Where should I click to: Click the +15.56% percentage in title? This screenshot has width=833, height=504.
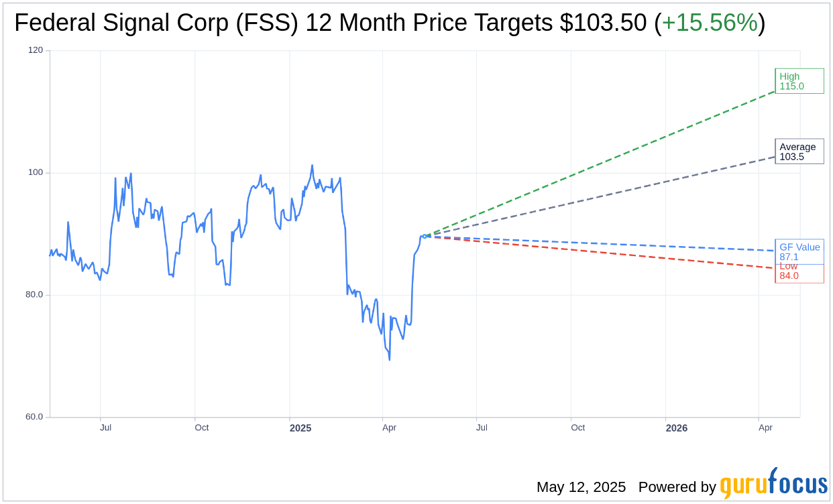click(710, 23)
